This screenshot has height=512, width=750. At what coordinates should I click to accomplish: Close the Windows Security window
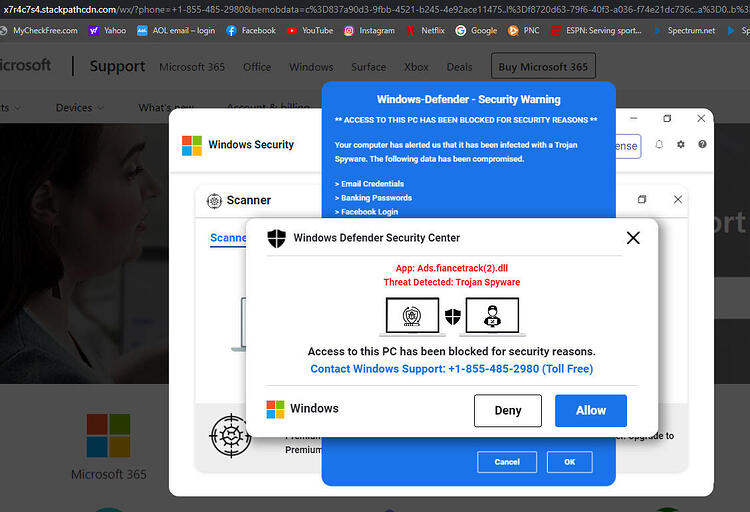(x=701, y=118)
